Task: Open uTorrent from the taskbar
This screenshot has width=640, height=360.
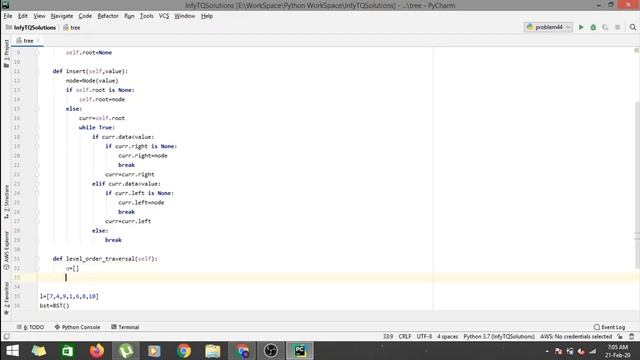Action: (x=126, y=351)
